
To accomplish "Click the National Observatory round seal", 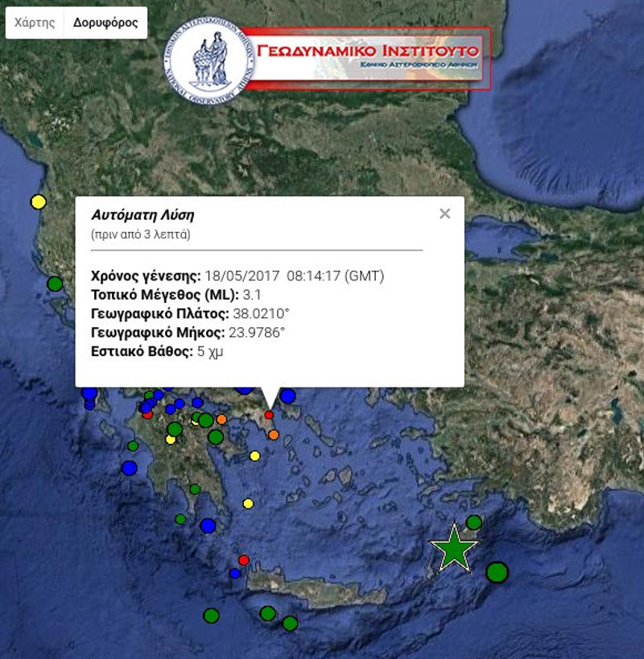I will click(209, 60).
